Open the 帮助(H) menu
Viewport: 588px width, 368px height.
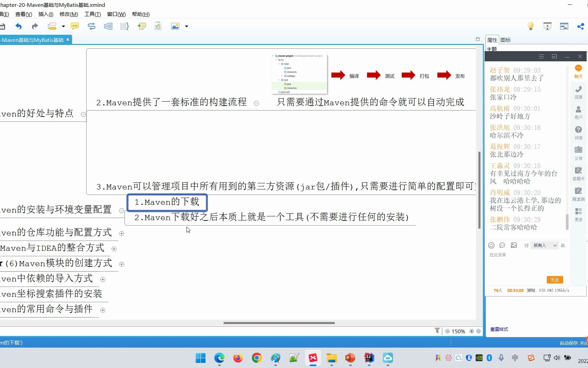pyautogui.click(x=141, y=14)
